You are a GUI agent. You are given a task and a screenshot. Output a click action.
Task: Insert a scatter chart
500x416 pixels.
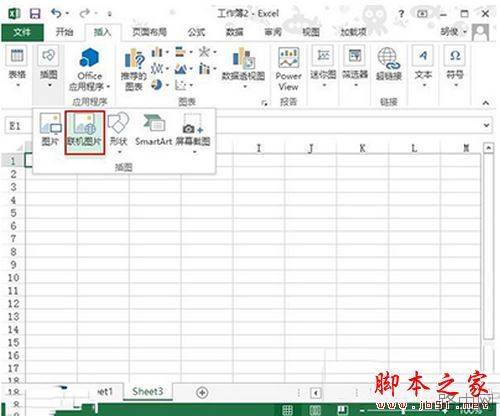click(184, 85)
